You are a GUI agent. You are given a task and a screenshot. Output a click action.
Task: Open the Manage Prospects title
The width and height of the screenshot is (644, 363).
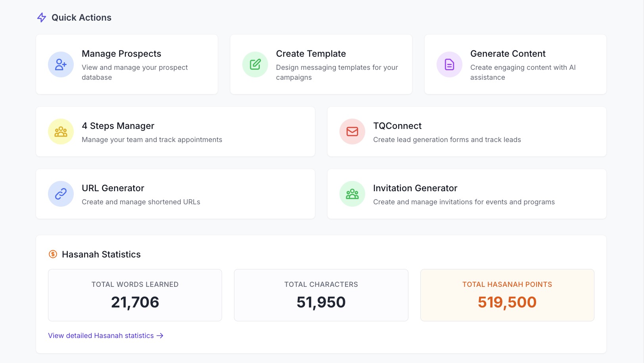pyautogui.click(x=121, y=54)
